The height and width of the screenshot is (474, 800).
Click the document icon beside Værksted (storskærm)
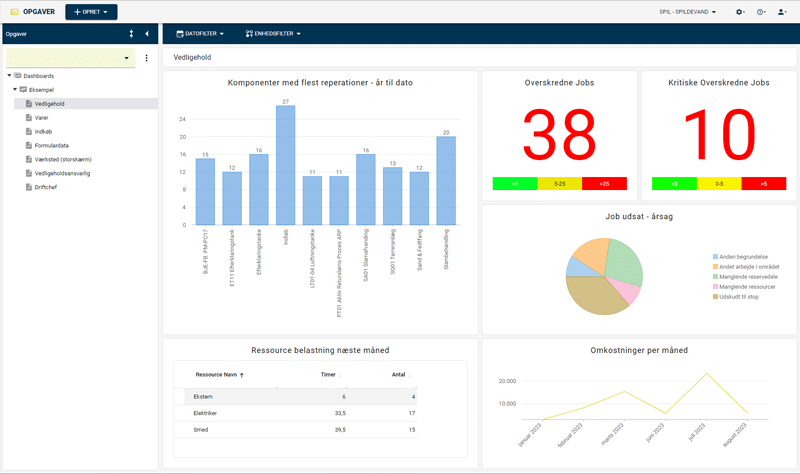pos(29,159)
